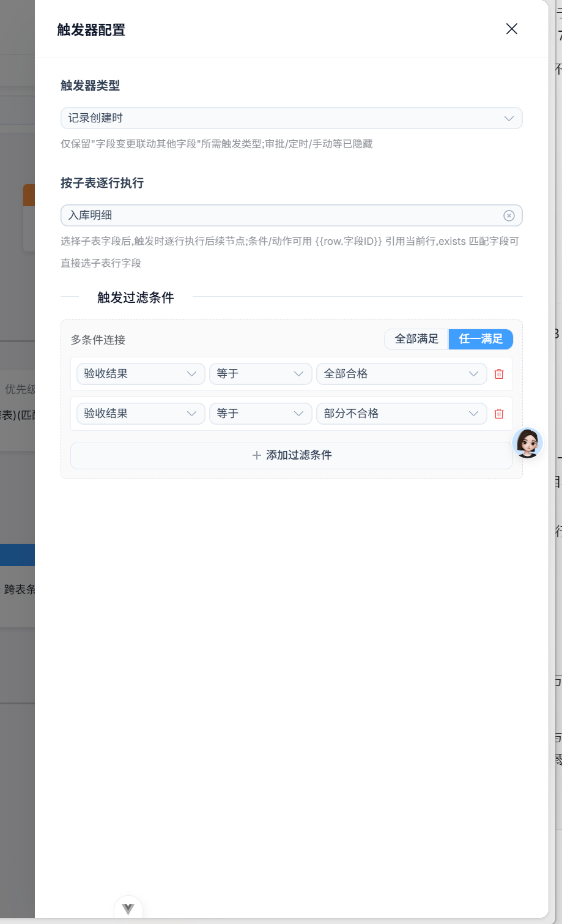Select the 任一满足 condition mode
The image size is (562, 924).
(481, 339)
